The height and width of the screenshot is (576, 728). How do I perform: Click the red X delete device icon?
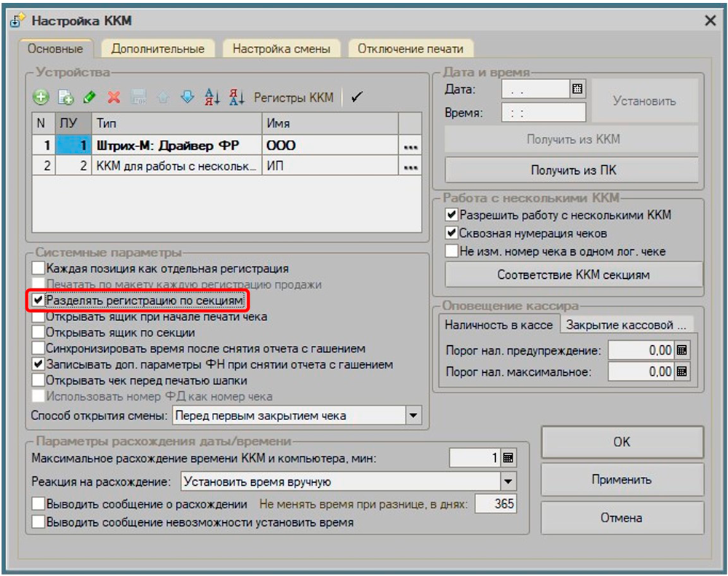click(114, 97)
